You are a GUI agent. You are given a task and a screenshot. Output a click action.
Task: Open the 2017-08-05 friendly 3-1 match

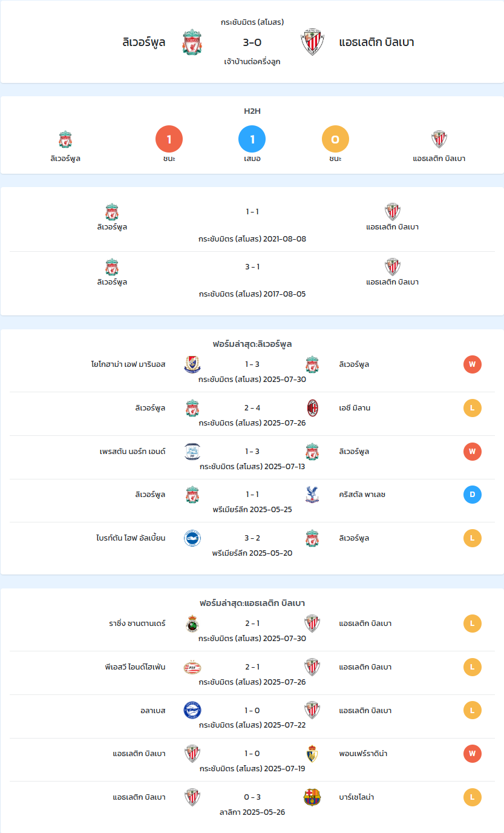pos(252,278)
